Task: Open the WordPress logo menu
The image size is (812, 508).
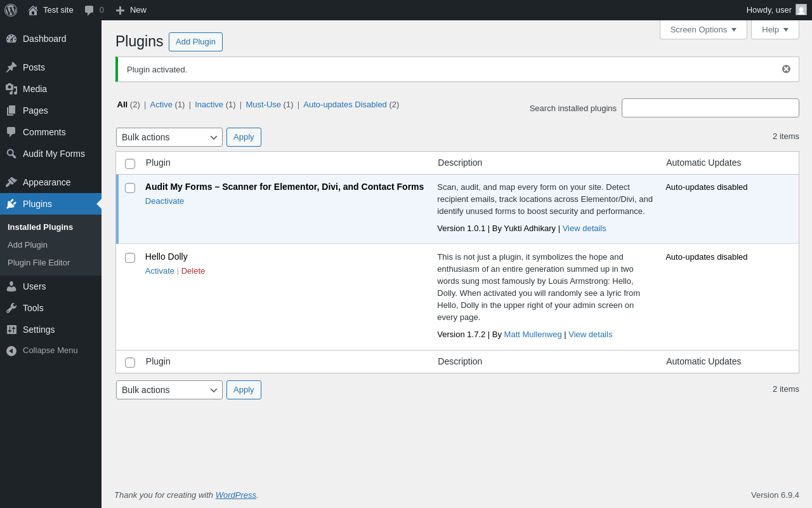Action: click(x=11, y=10)
